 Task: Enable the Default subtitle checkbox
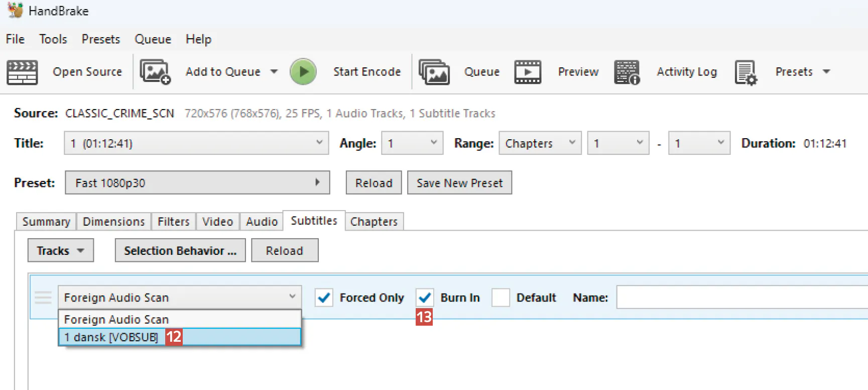(x=501, y=298)
